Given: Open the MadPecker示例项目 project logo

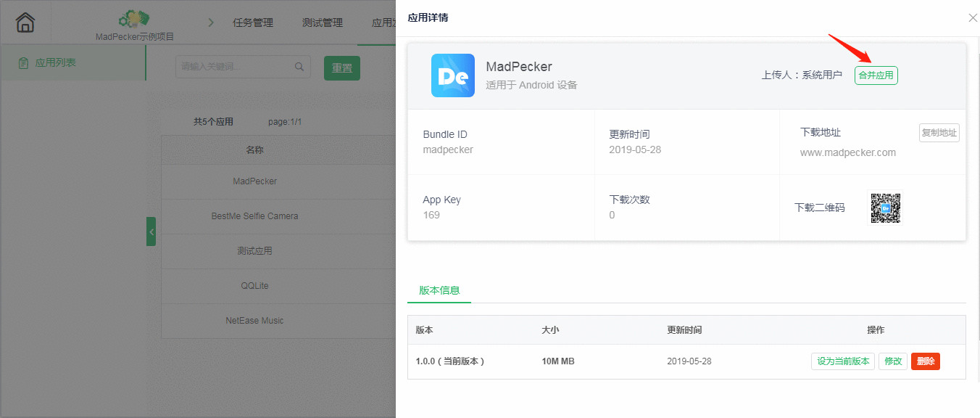Looking at the screenshot, I should click(x=134, y=19).
